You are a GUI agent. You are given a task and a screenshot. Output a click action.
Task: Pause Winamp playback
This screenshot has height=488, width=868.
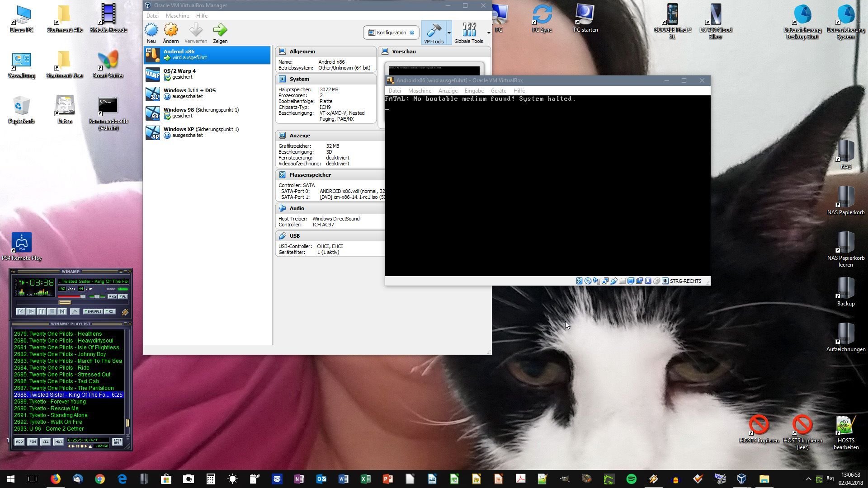(x=41, y=311)
